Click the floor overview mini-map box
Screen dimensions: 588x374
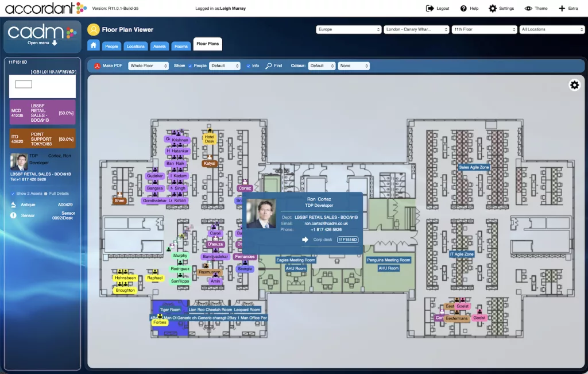coord(24,84)
